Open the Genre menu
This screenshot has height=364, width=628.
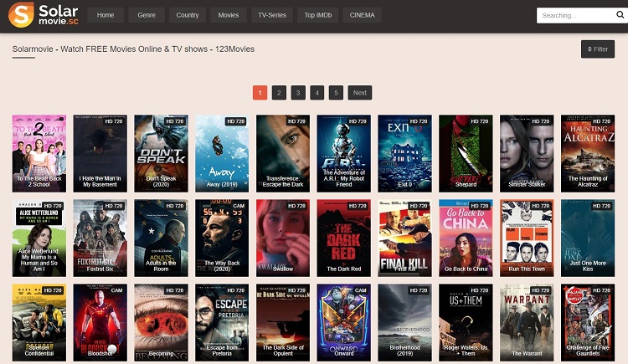pos(147,15)
